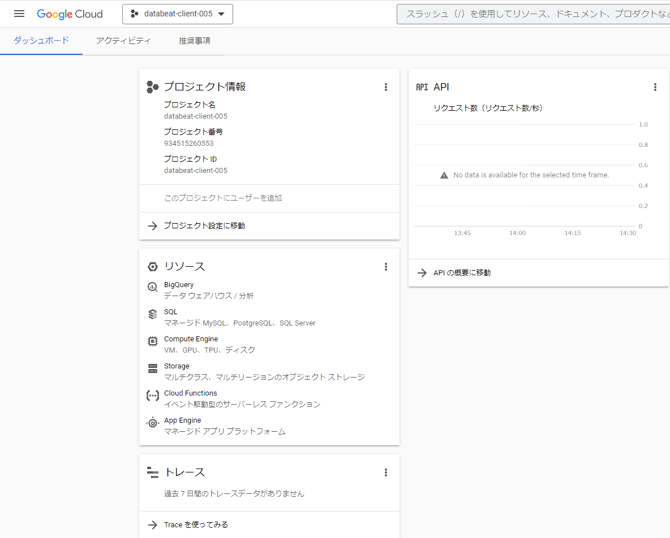Click the project selector hexagon icon

coord(135,14)
